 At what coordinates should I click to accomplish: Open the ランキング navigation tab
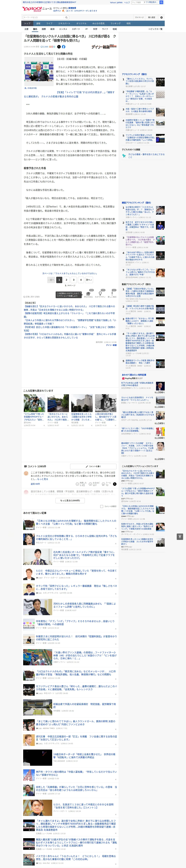[x=115, y=24]
